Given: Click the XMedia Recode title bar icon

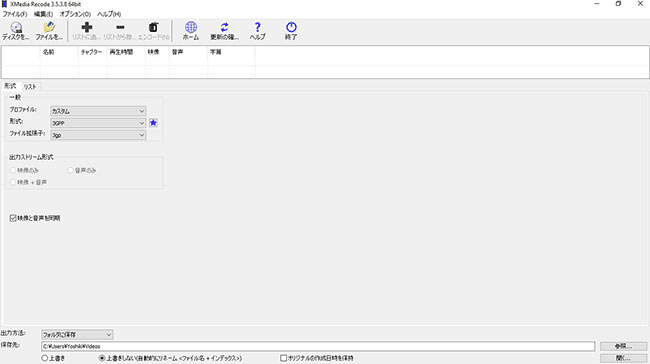Looking at the screenshot, I should click(x=5, y=4).
